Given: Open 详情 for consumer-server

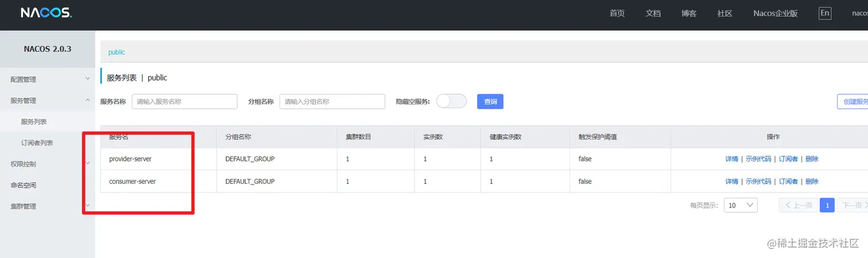Looking at the screenshot, I should 732,181.
